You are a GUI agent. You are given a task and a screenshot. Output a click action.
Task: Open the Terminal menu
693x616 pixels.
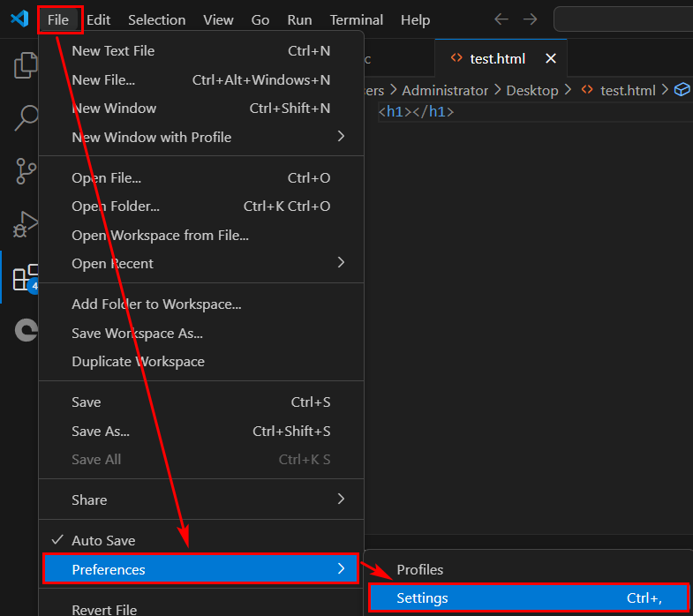[x=355, y=19]
